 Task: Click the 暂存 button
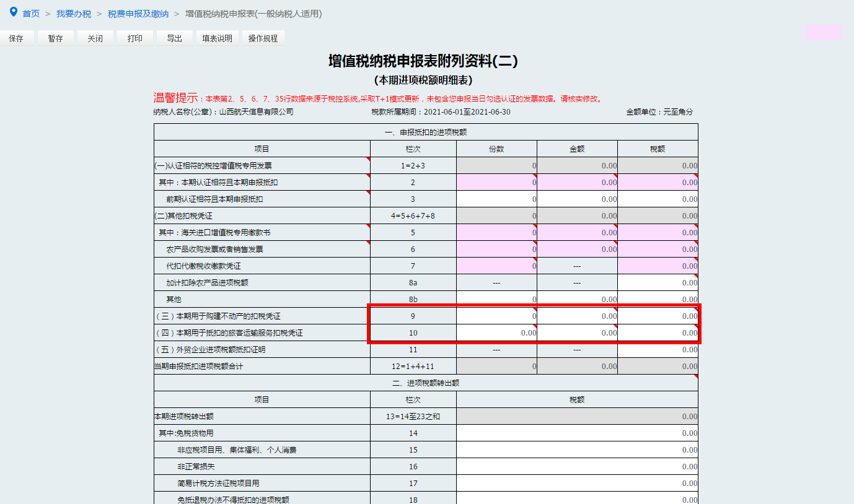(x=55, y=38)
